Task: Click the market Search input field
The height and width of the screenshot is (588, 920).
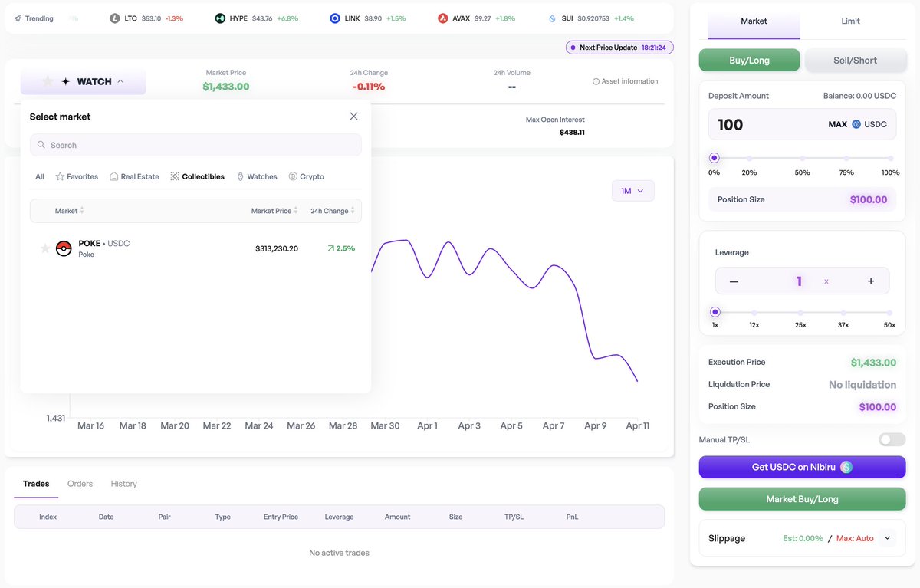Action: 195,145
